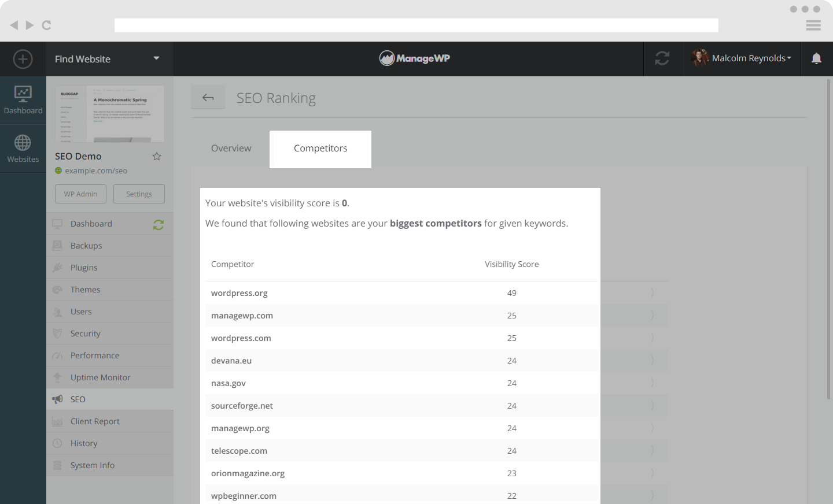Image resolution: width=833 pixels, height=504 pixels.
Task: Open the browser hamburger menu
Action: click(813, 25)
